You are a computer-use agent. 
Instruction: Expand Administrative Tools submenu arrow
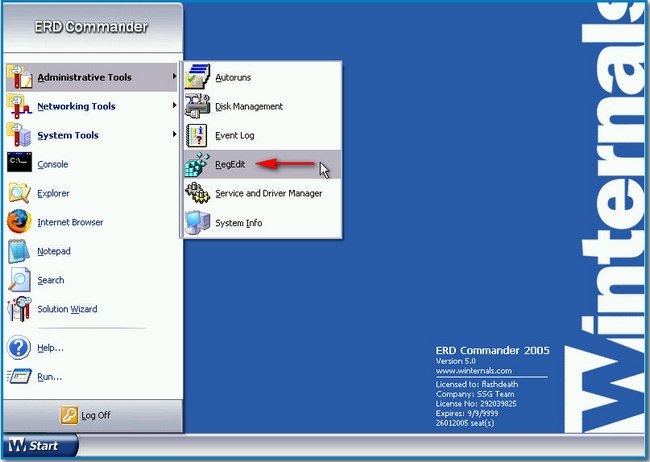[175, 77]
